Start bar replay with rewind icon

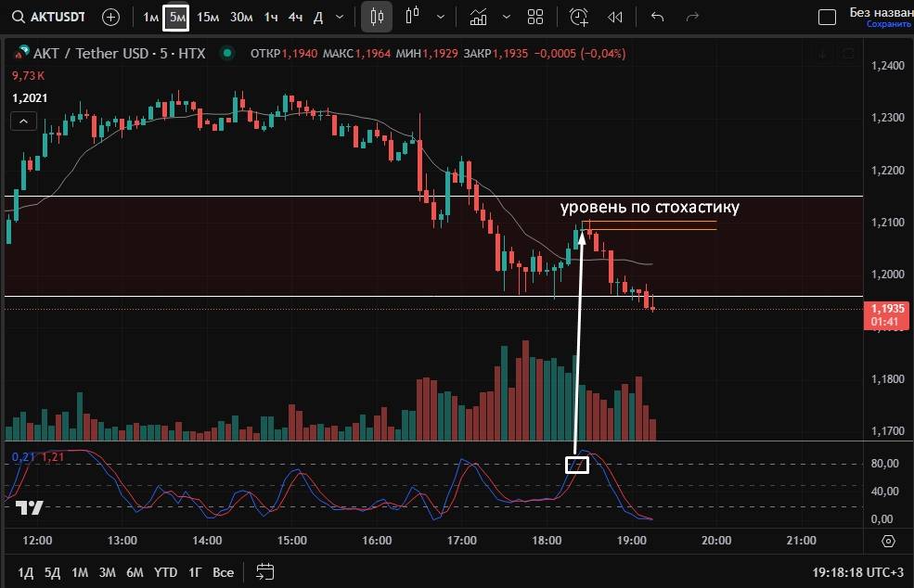tap(614, 17)
